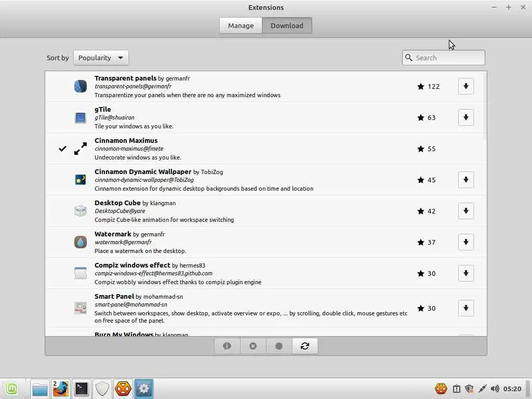Click the 63 star count for gTile
Screen dimensions: 532x399
click(431, 118)
